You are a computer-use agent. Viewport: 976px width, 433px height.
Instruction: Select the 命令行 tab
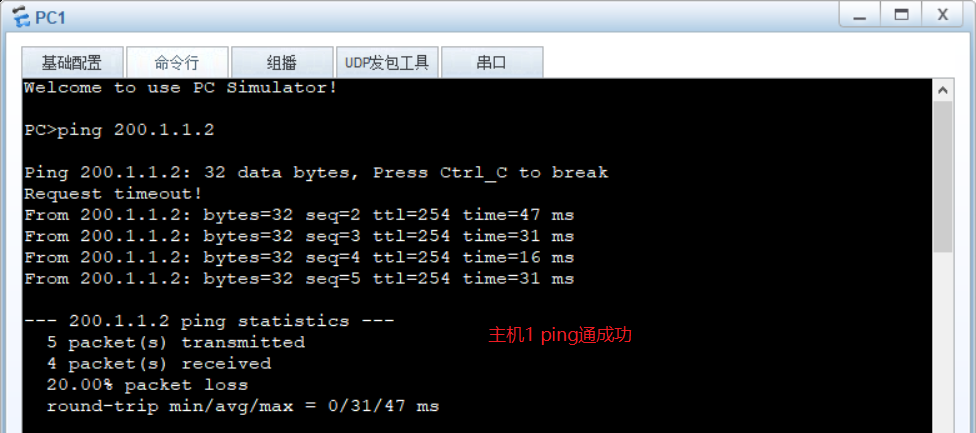(177, 62)
